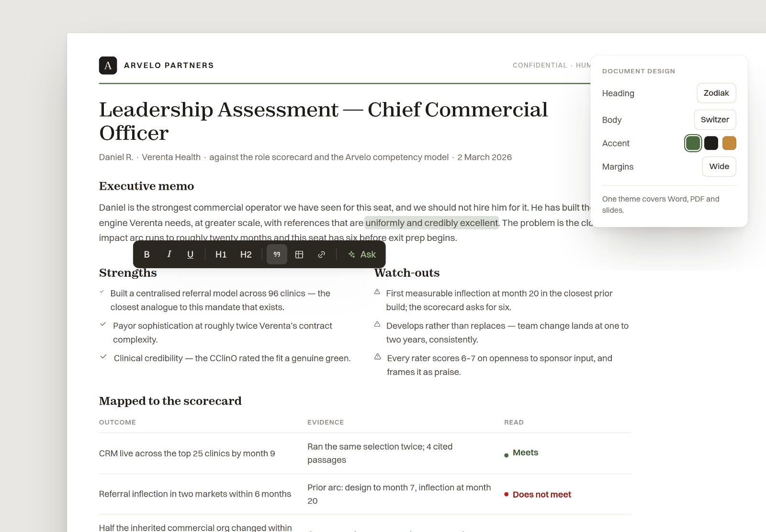Click the OUTCOME column header

coord(117,422)
